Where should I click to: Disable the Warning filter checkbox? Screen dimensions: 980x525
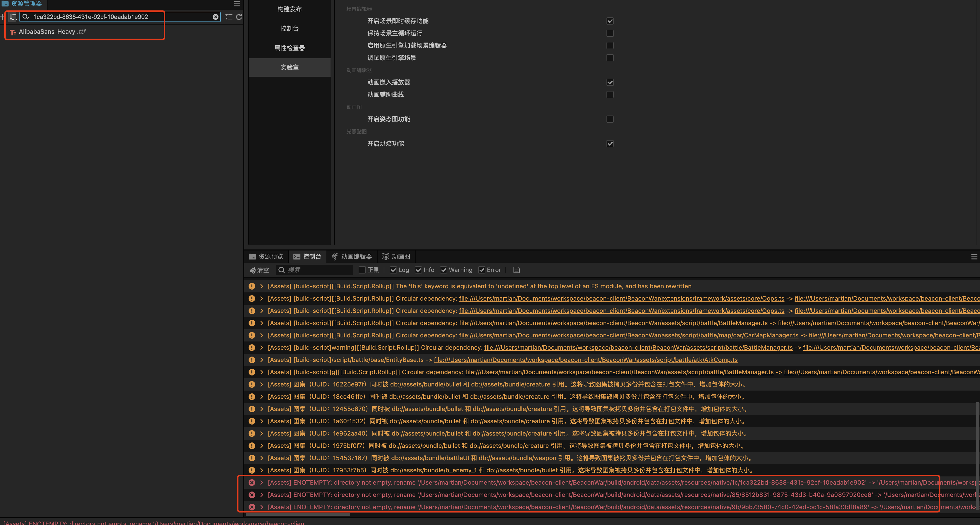(444, 270)
